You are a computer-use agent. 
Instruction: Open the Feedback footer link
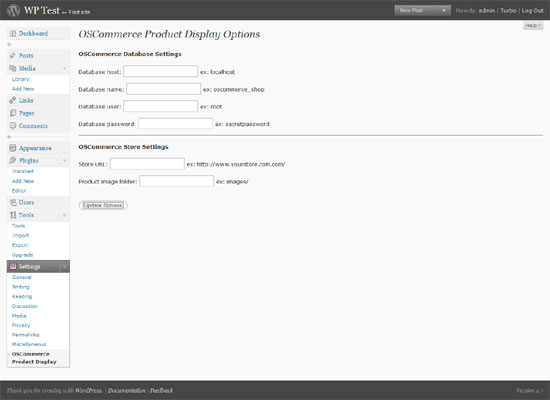(x=161, y=391)
